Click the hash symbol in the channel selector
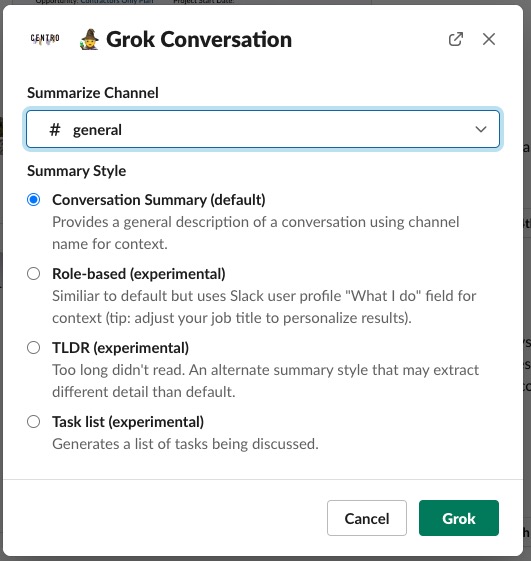This screenshot has width=531, height=561. click(x=55, y=130)
